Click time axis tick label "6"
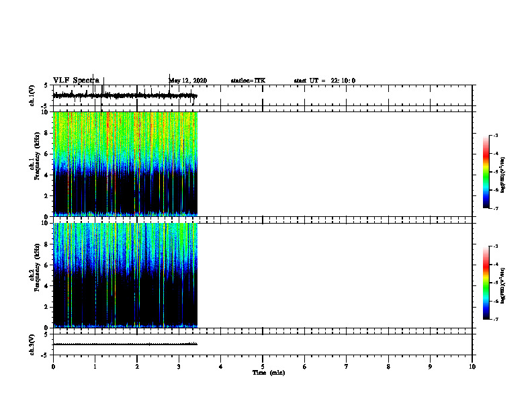The image size is (532, 411). (305, 367)
